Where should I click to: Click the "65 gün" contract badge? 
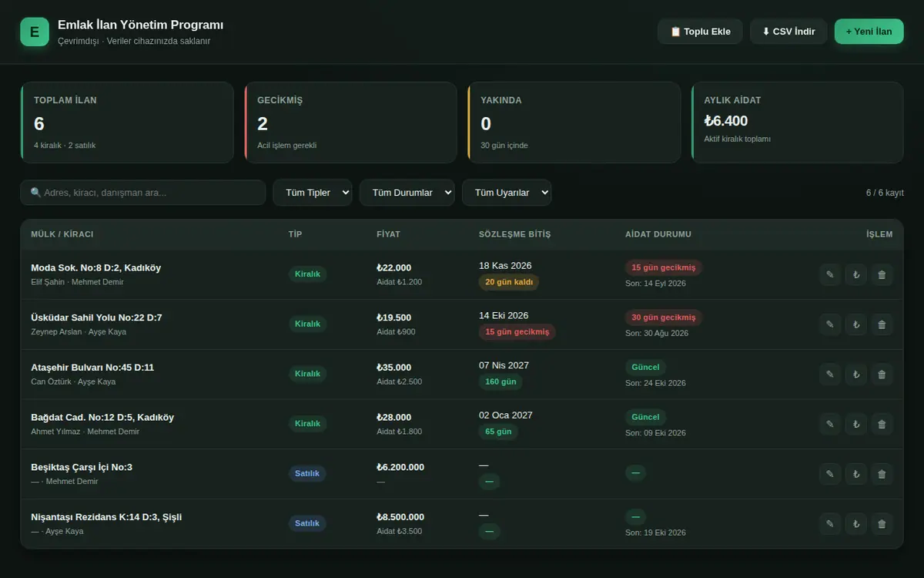pos(499,432)
